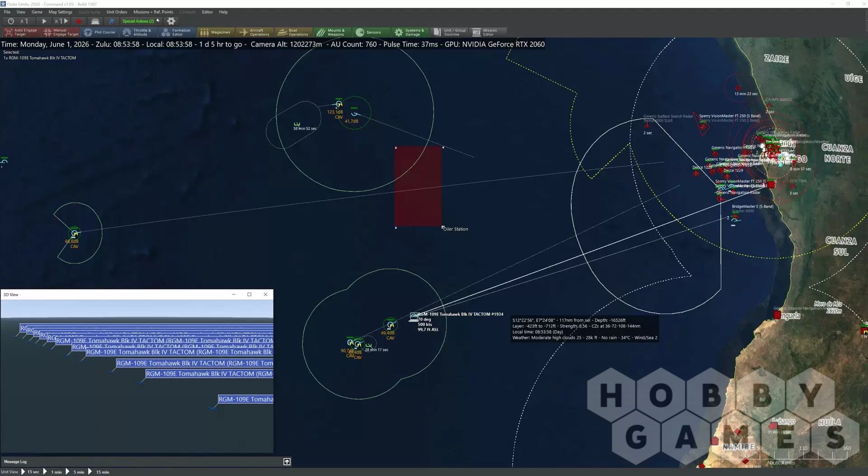868x476 pixels.
Task: Open Boat Operations
Action: [293, 32]
